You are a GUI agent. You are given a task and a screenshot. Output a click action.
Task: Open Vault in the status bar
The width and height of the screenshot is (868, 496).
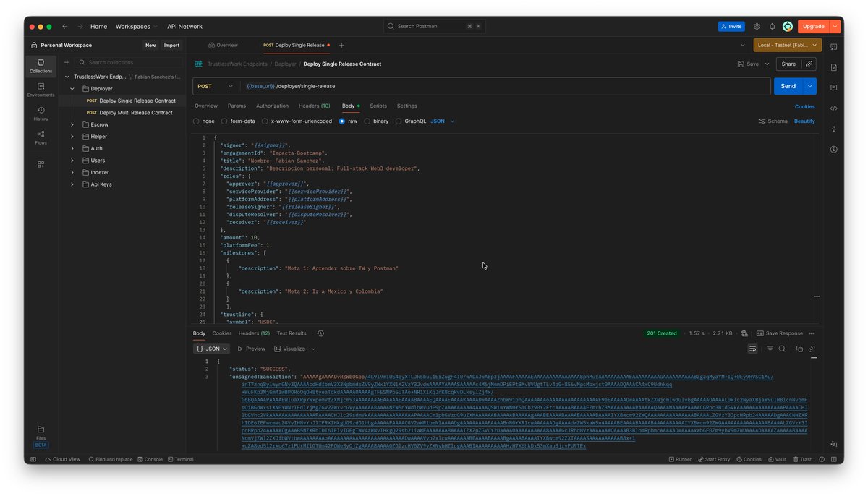pos(777,459)
